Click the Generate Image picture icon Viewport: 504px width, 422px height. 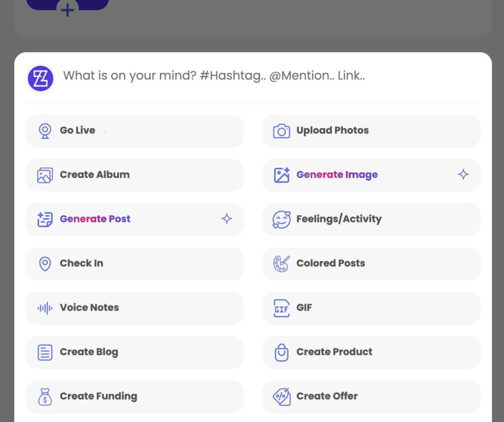coord(282,175)
